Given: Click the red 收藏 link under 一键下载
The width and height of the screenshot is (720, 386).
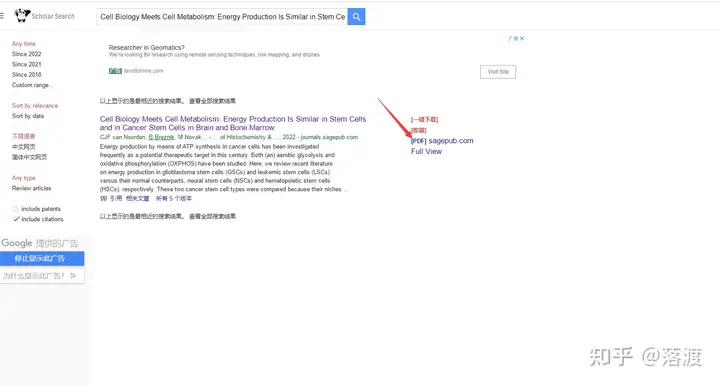Looking at the screenshot, I should pyautogui.click(x=418, y=131).
